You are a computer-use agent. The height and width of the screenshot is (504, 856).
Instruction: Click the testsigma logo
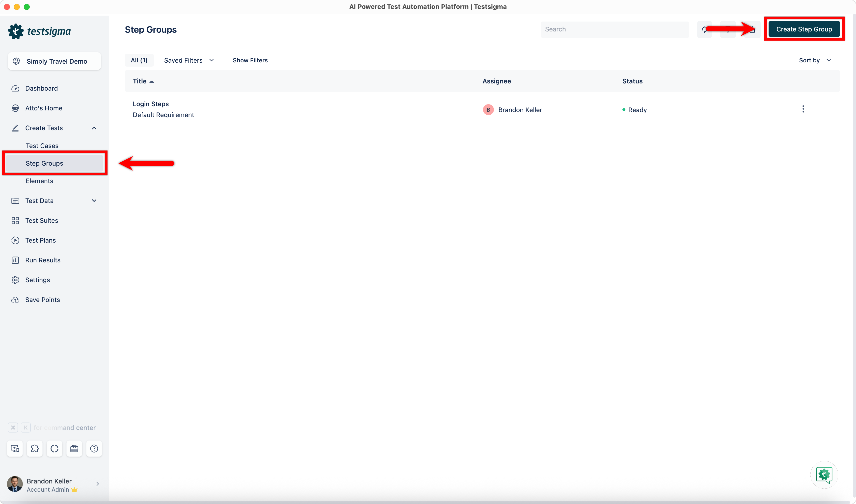click(x=39, y=31)
